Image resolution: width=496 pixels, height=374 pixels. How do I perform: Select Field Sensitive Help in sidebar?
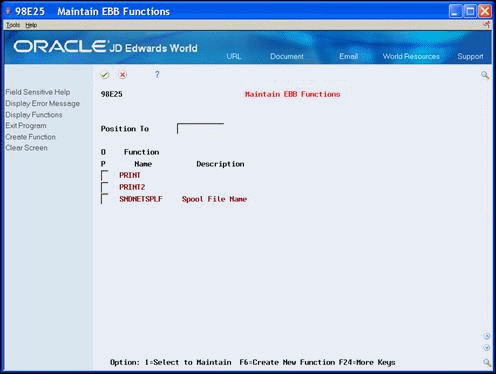[x=38, y=92]
